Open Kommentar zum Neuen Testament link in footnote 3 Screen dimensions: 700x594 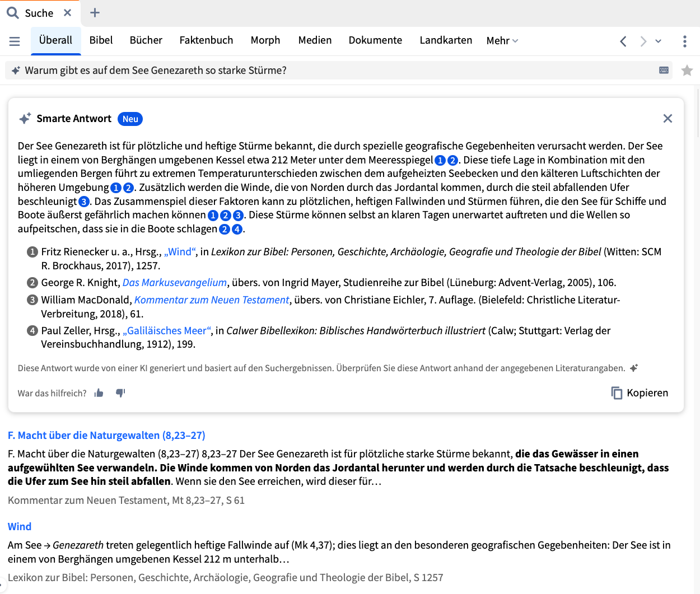(x=212, y=300)
